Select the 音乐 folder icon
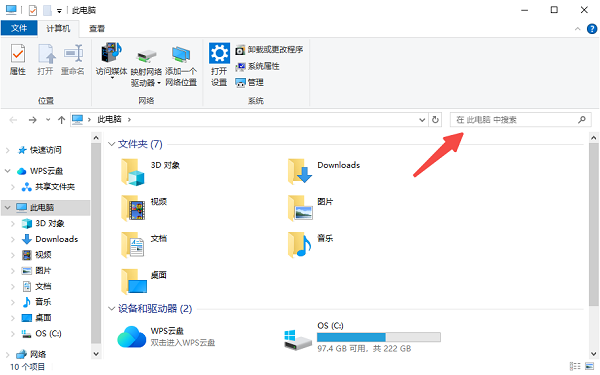The height and width of the screenshot is (375, 600). pos(300,245)
